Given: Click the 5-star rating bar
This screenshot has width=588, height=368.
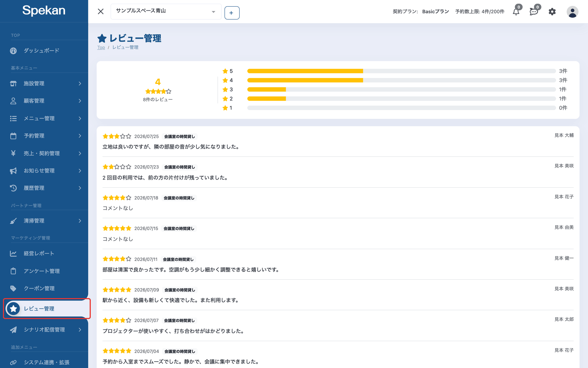Looking at the screenshot, I should pos(401,71).
